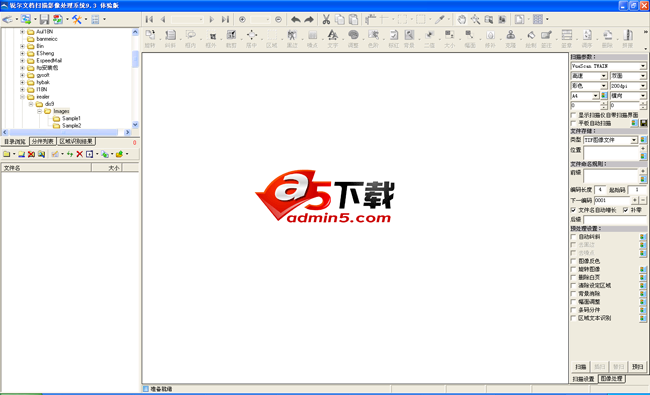Select the stitch (拼接) tool

point(628,36)
